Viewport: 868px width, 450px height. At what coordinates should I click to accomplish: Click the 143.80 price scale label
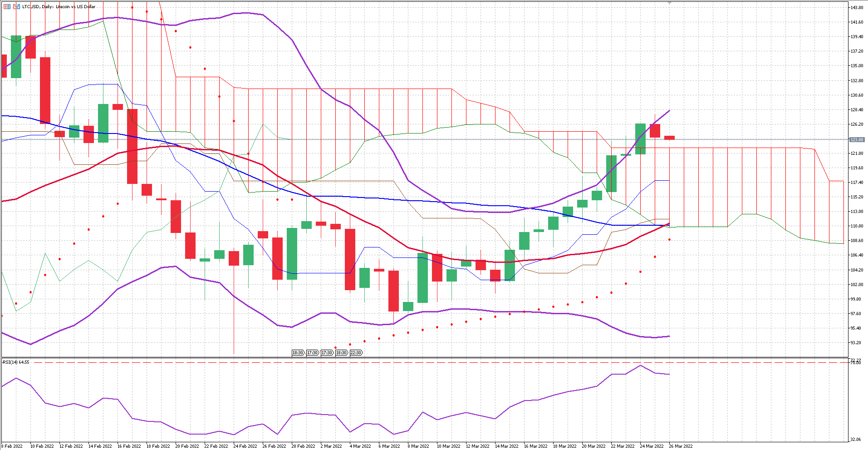pyautogui.click(x=857, y=8)
